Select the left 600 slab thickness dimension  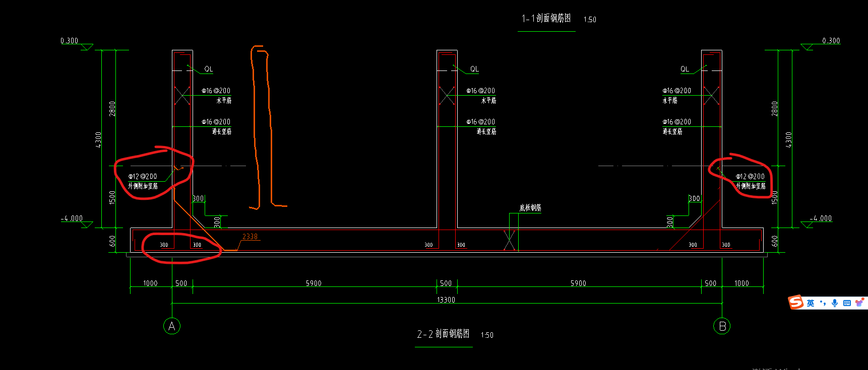pyautogui.click(x=112, y=241)
